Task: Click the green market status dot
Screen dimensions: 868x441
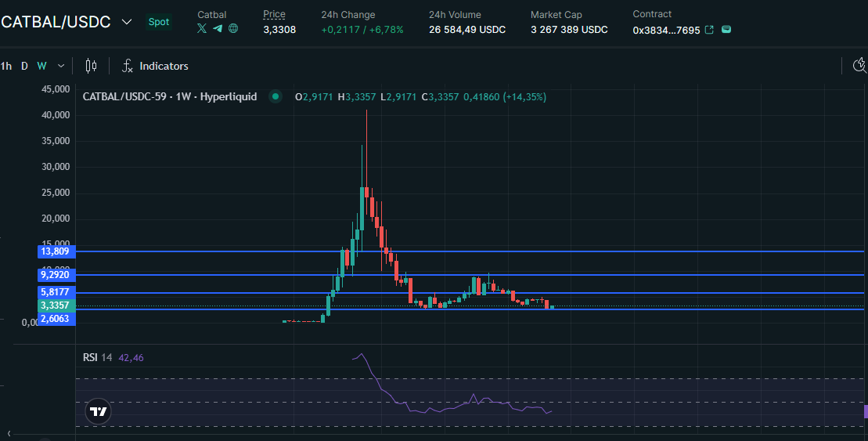Action: click(x=276, y=96)
